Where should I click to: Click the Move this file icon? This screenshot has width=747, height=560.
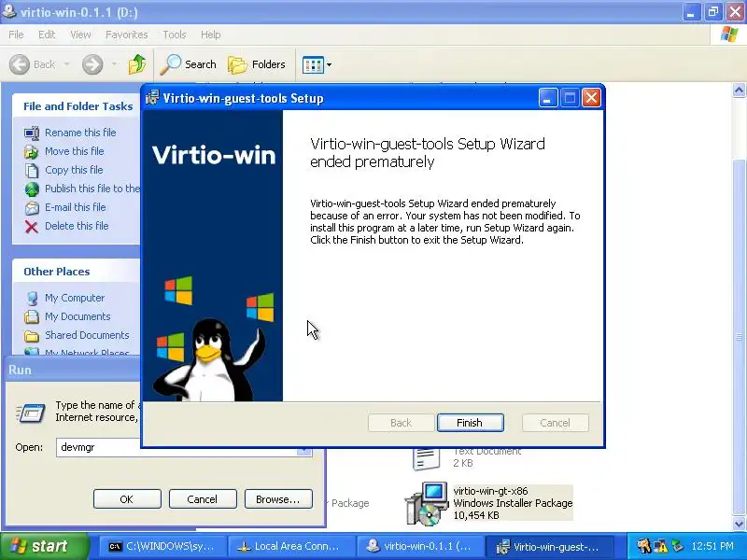32,151
